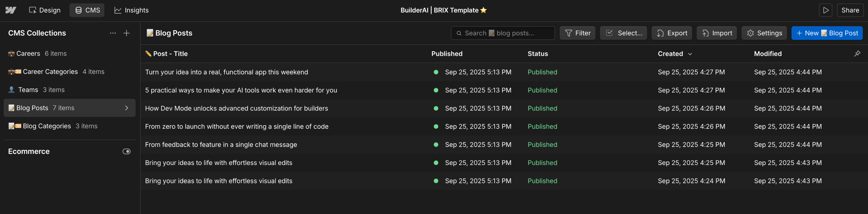Screen dimensions: 868x214
Task: Click green status dot for 'Turn your idea' row
Action: (x=436, y=72)
